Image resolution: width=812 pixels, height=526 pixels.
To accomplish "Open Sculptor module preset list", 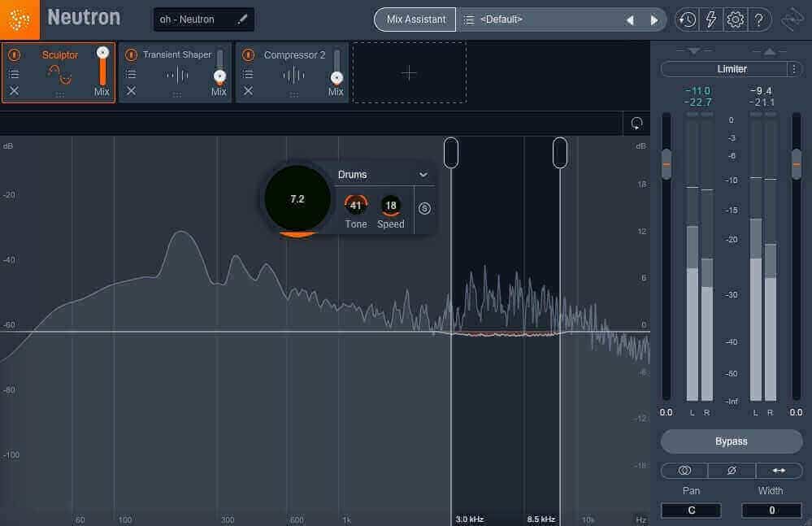I will (14, 74).
